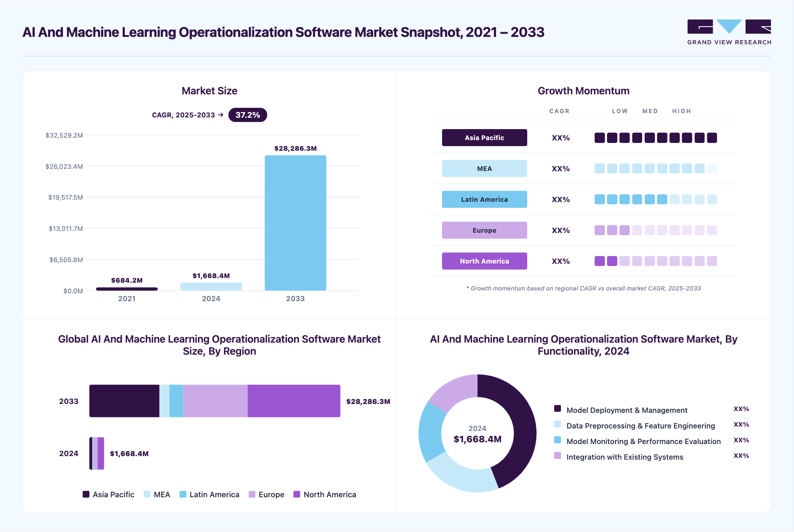Click the $13,011.7M y-axis label

click(x=66, y=228)
